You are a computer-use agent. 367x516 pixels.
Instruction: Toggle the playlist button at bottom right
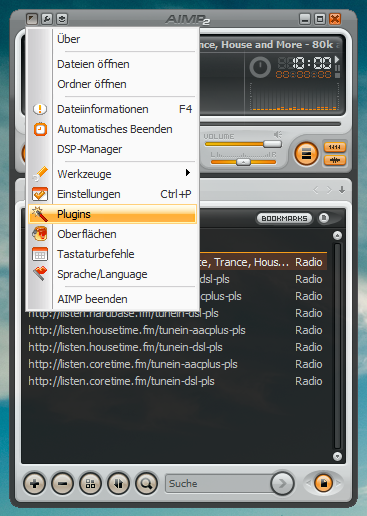[x=323, y=483]
